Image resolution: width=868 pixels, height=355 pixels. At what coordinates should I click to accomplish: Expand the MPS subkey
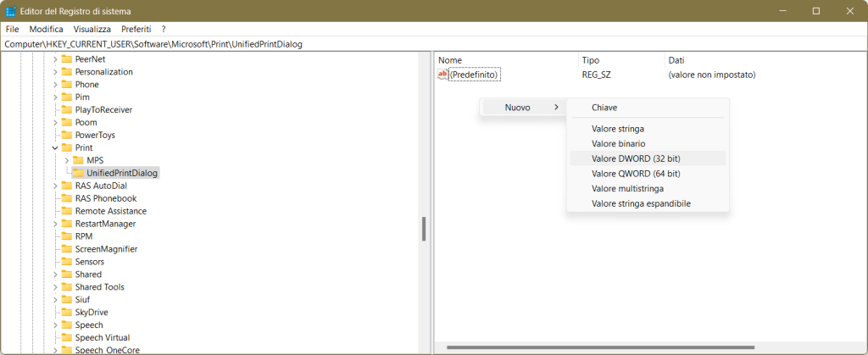coord(66,160)
